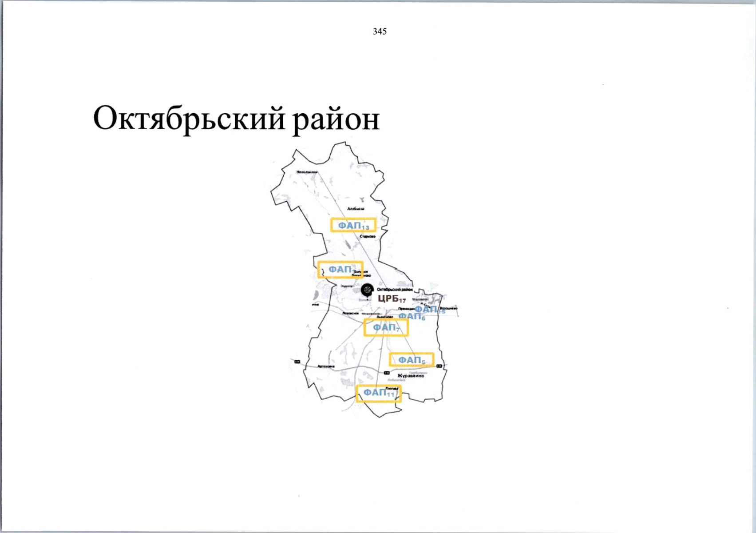Click the ФАП box near Большое Плотниково

coord(340,270)
